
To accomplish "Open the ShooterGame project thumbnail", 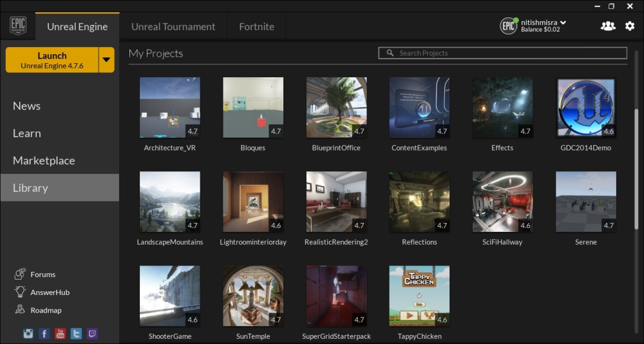I will pyautogui.click(x=170, y=296).
